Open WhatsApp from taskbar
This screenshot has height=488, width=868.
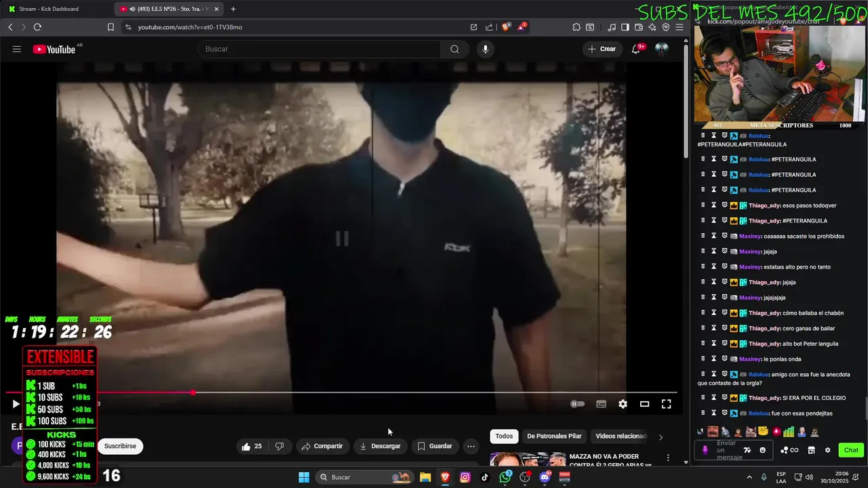point(505,477)
